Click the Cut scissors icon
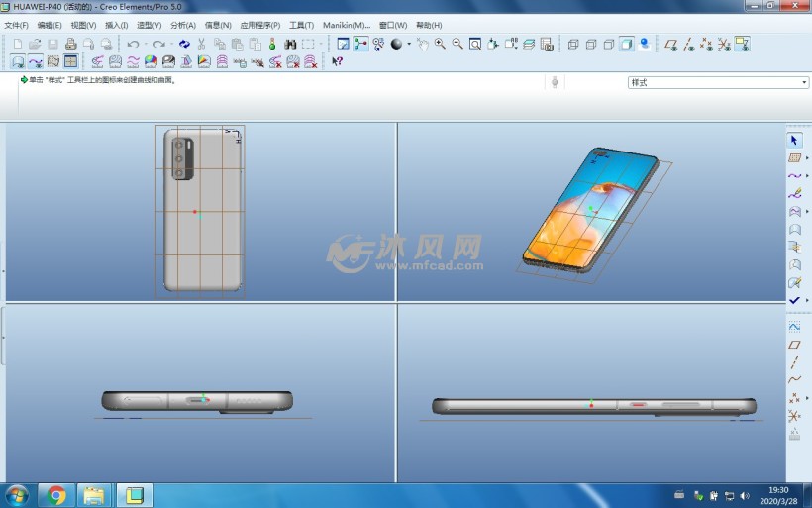 point(201,44)
